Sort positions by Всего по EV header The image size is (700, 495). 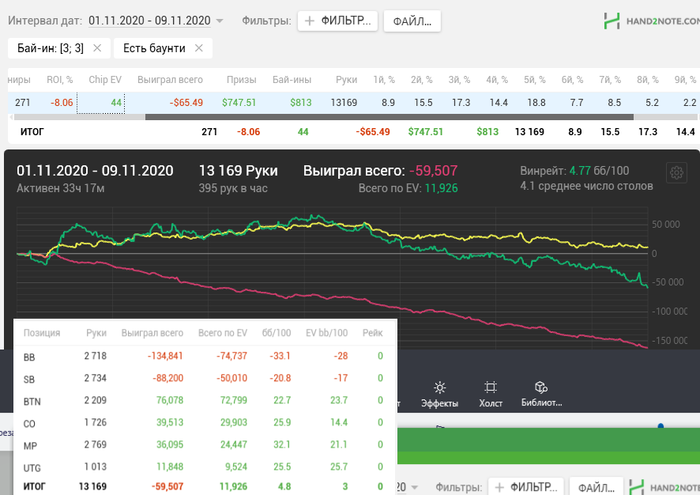(222, 333)
